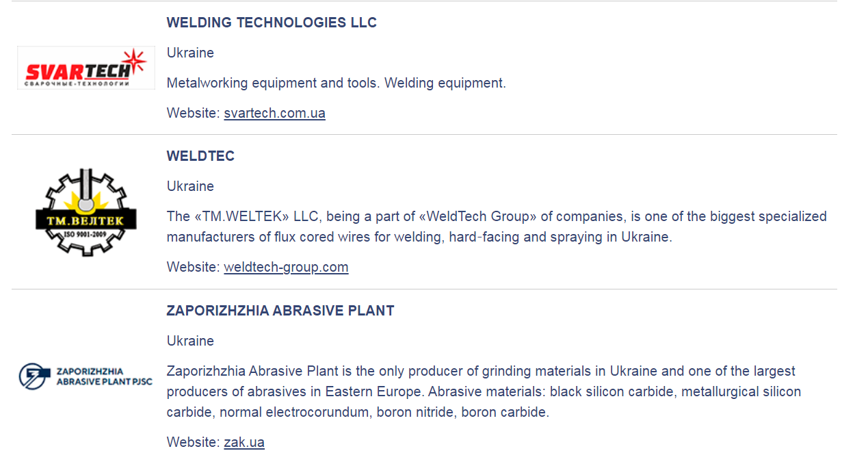
Task: Click Ukraine under Zaporizhzhia Abrasive Plant heading
Action: (x=190, y=341)
